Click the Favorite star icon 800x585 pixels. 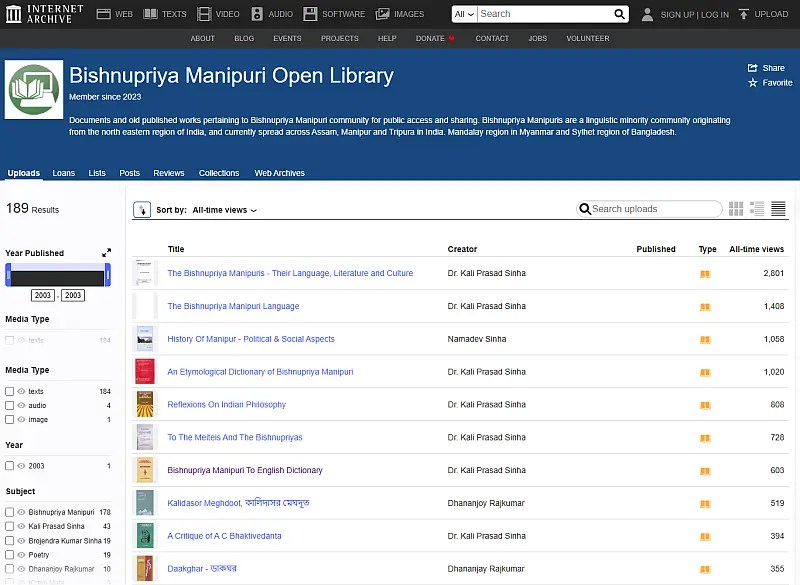[753, 83]
